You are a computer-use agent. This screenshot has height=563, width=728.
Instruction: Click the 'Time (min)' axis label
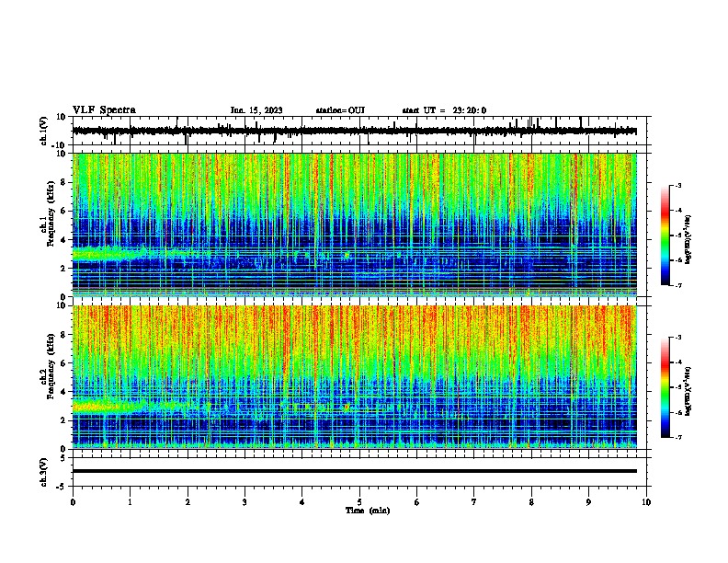(x=368, y=511)
